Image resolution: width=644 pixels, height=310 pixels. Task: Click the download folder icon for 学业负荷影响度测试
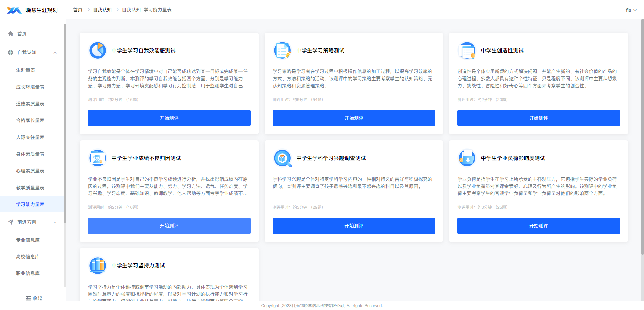pos(467,158)
